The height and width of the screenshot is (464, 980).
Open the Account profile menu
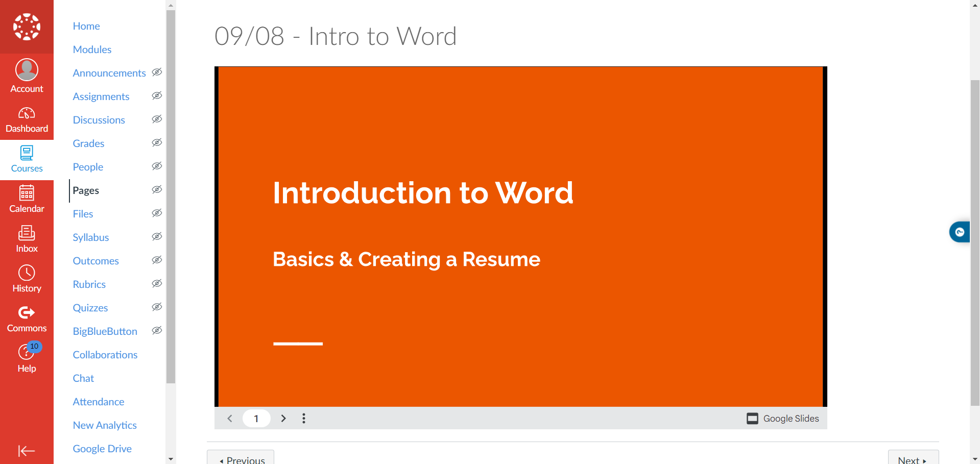pos(27,76)
